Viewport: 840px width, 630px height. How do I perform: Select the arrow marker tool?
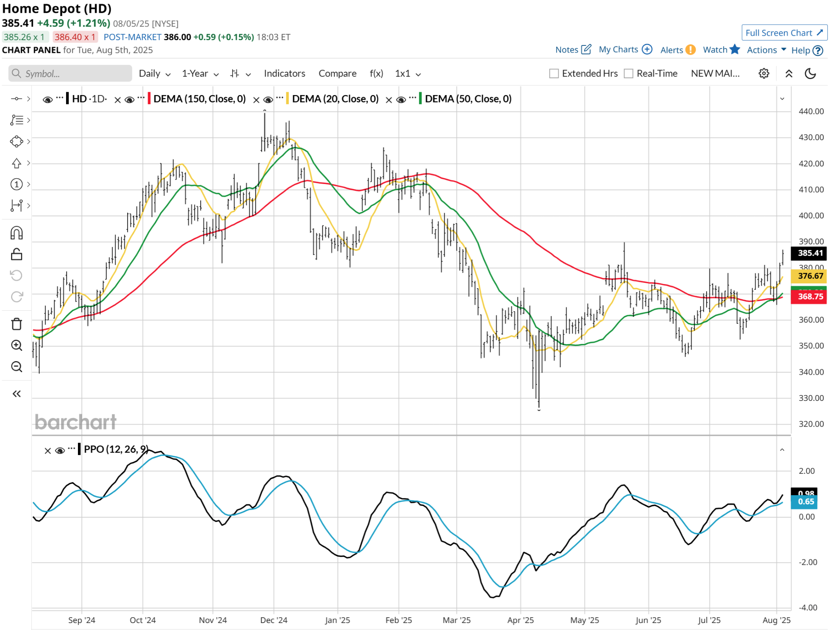click(x=16, y=163)
